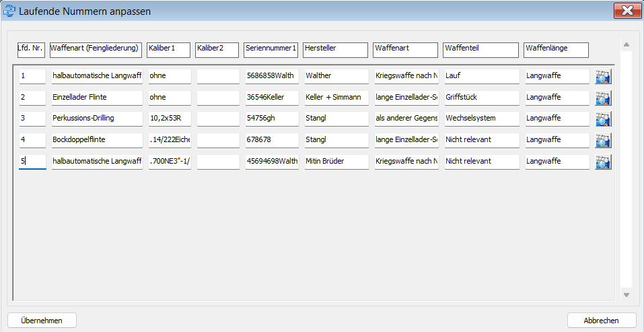Click the Lfd. Nr. field containing 5
The width and height of the screenshot is (644, 332).
(x=32, y=162)
